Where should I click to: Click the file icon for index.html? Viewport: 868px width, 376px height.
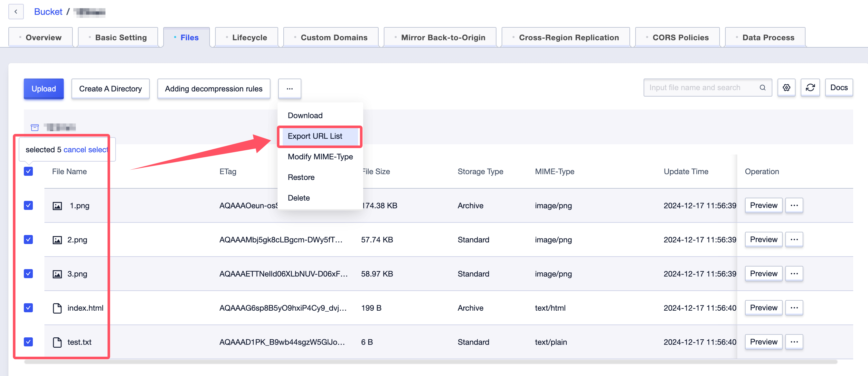click(x=57, y=308)
